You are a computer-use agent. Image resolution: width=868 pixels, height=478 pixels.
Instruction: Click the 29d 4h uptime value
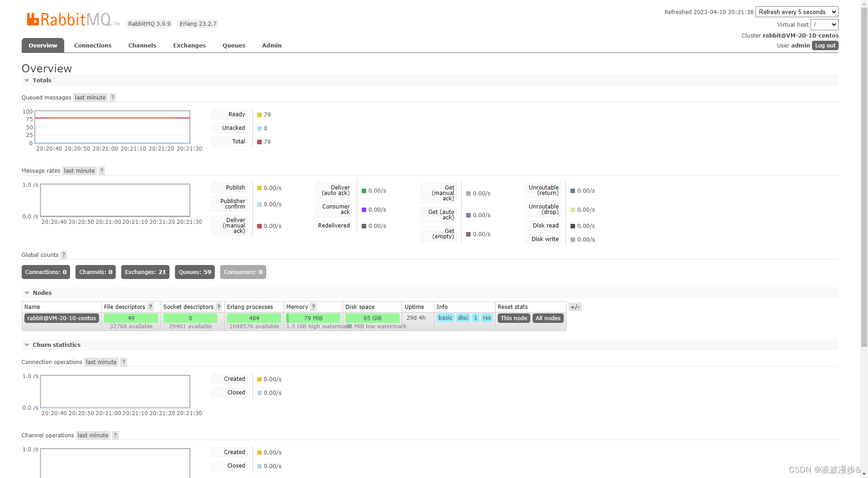click(x=416, y=317)
